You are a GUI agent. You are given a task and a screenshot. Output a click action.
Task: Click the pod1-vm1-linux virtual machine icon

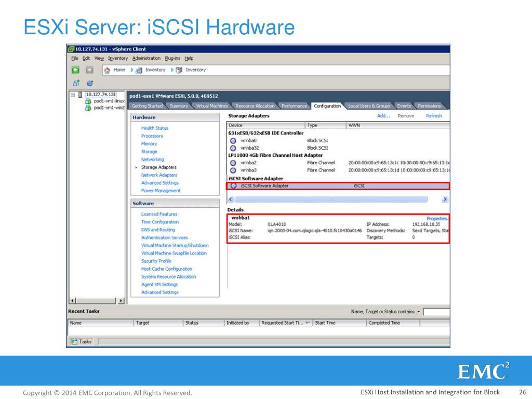88,101
